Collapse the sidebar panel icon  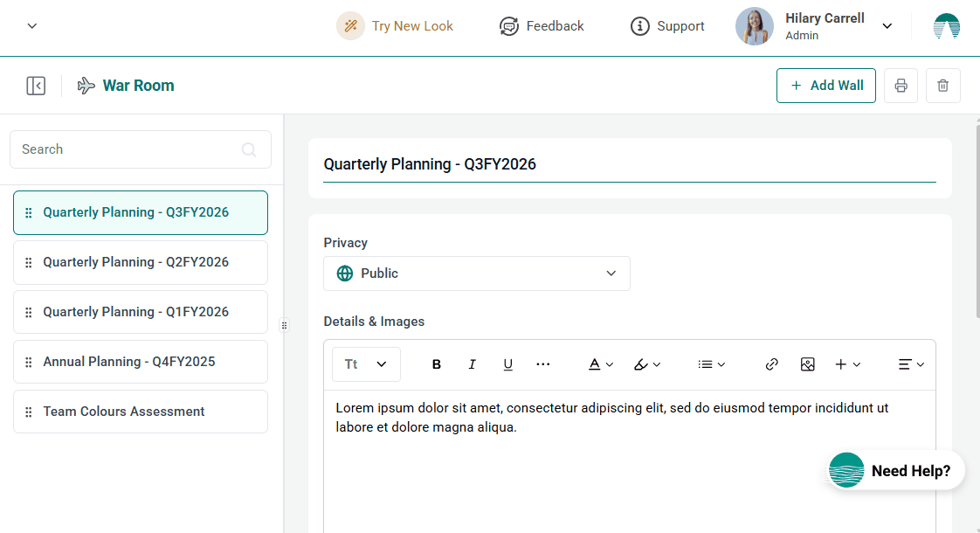(36, 86)
